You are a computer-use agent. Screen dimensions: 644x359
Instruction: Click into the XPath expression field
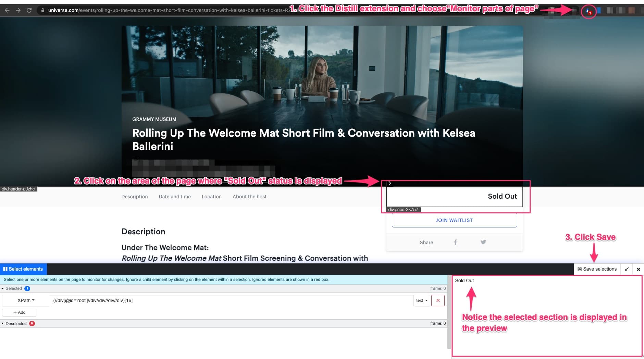(x=231, y=300)
